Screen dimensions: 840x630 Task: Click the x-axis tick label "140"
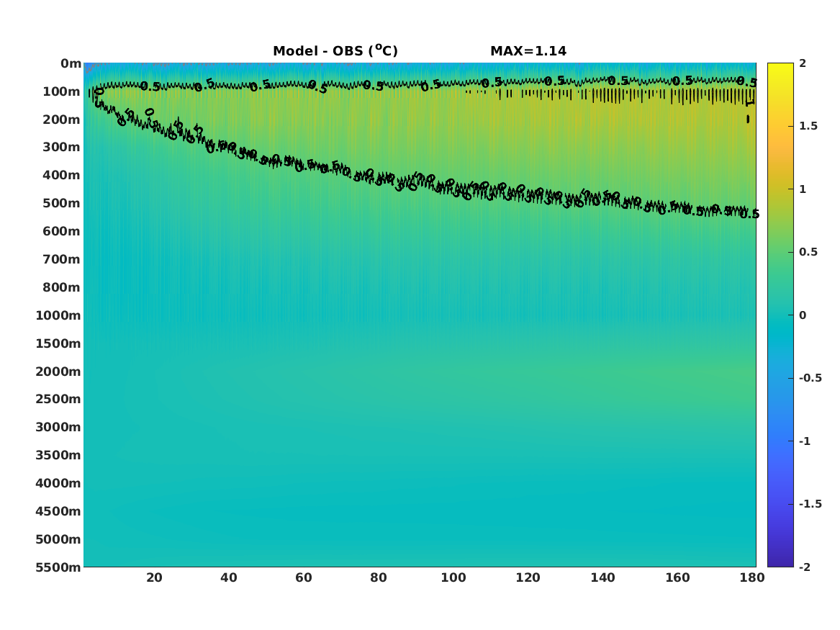pos(602,577)
